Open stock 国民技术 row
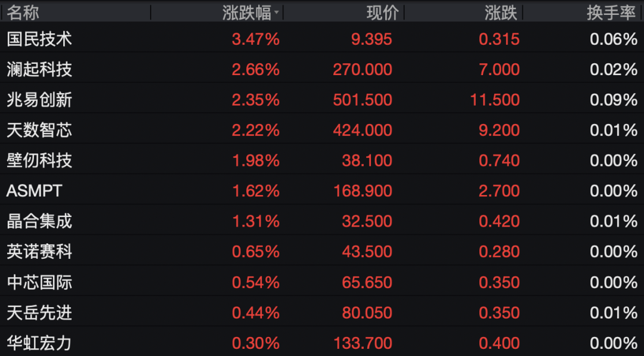The width and height of the screenshot is (644, 356). [x=322, y=39]
